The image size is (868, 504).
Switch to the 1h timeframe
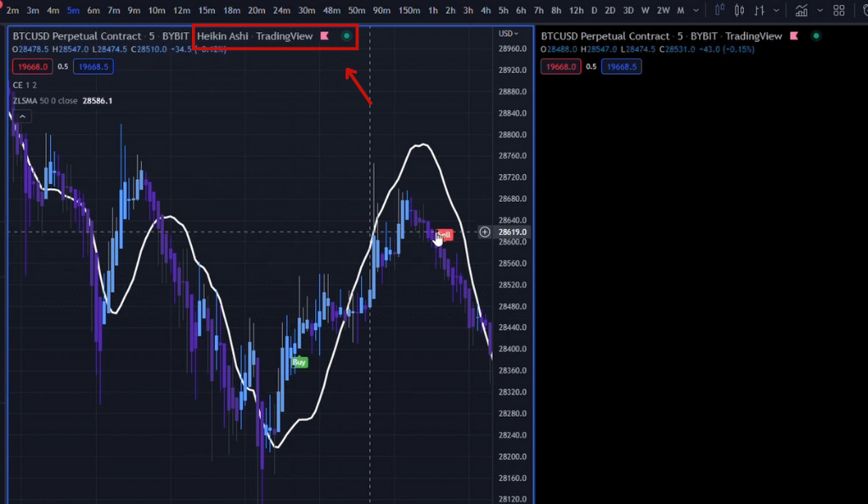(x=433, y=10)
